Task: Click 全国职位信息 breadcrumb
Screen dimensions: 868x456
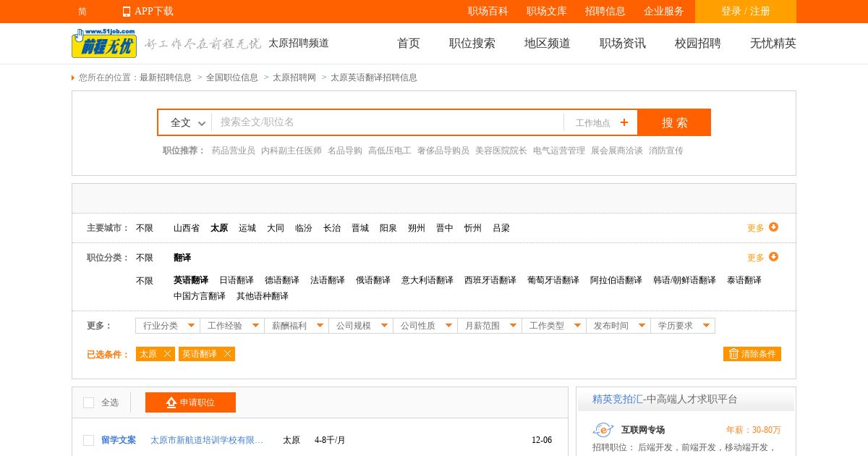Action: (x=232, y=77)
